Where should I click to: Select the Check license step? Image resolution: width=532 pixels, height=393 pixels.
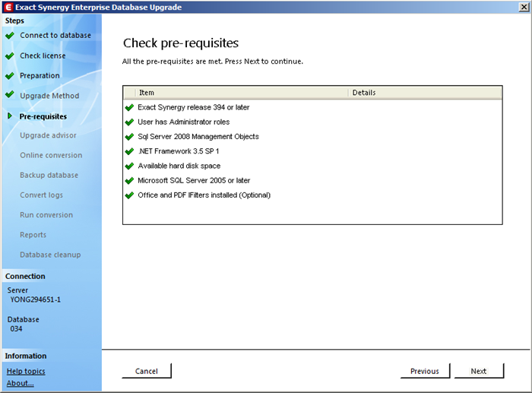[x=43, y=55]
